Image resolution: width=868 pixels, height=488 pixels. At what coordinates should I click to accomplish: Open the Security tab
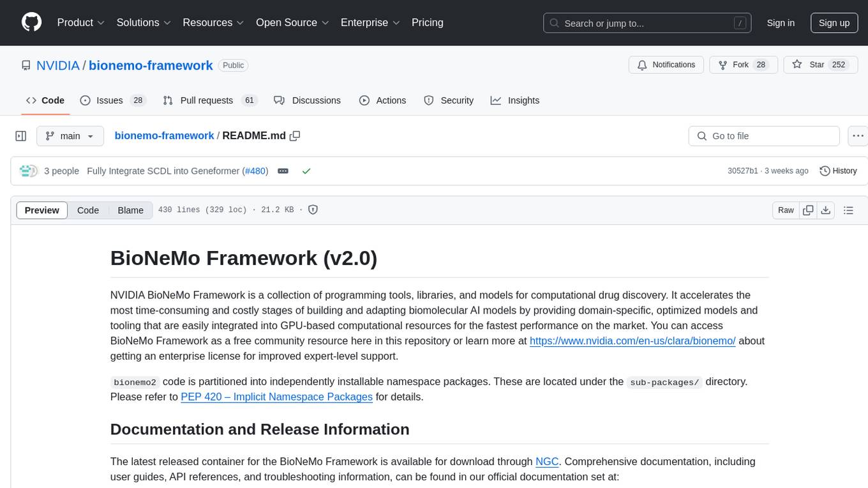[x=449, y=100]
